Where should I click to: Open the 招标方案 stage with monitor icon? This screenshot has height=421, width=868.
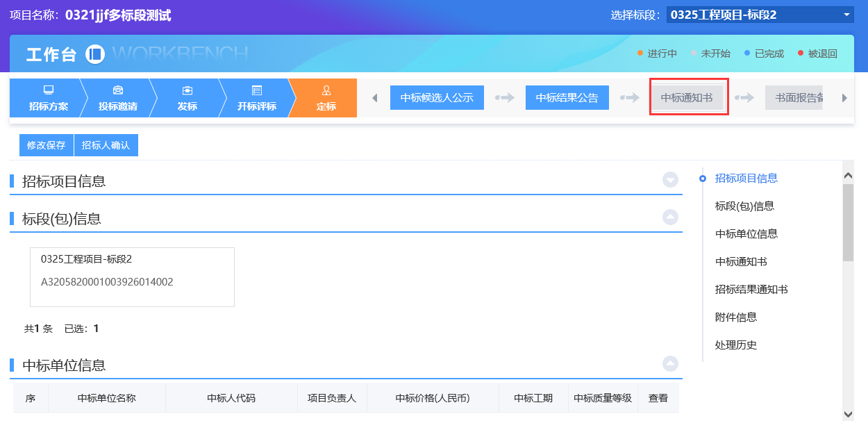49,90
